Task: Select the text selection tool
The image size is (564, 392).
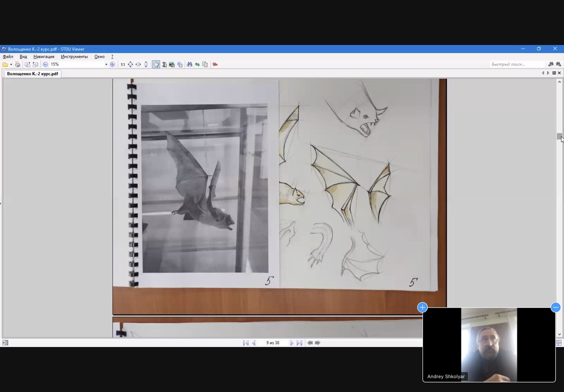Action: pyautogui.click(x=164, y=65)
